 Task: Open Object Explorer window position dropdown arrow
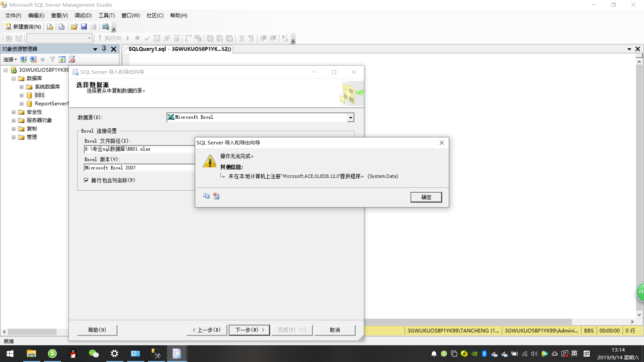click(x=95, y=49)
